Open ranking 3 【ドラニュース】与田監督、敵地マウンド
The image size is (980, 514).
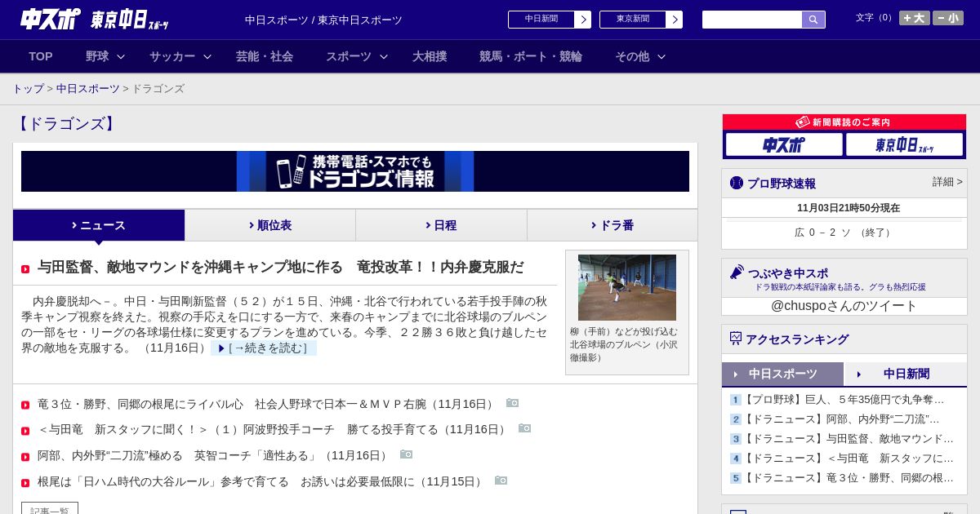pyautogui.click(x=848, y=439)
